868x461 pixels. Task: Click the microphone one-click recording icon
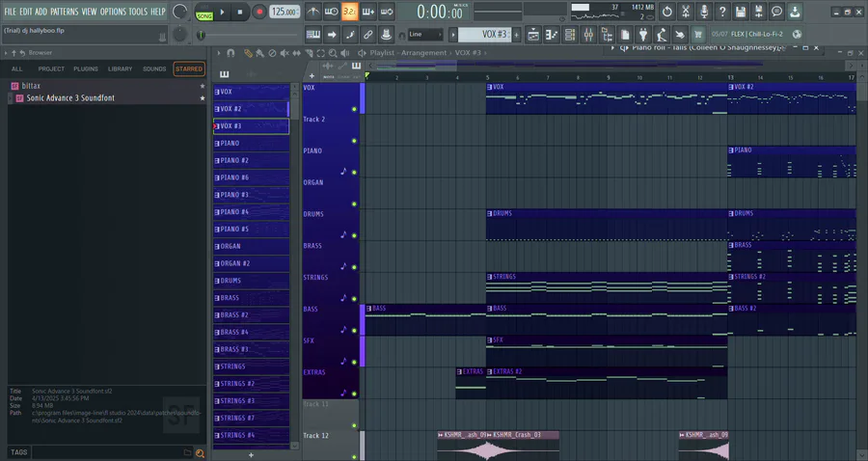(x=704, y=11)
